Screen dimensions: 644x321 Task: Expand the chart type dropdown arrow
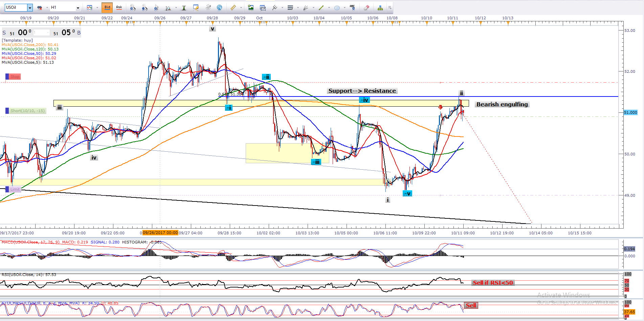pyautogui.click(x=97, y=7)
